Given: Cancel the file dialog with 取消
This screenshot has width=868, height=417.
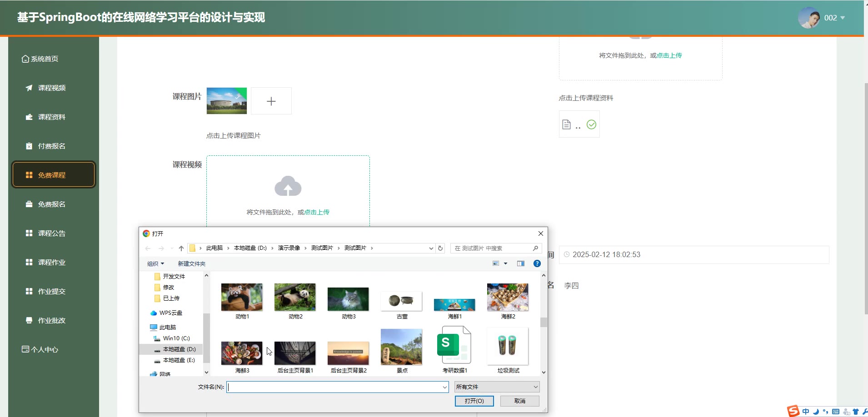Looking at the screenshot, I should tap(519, 401).
